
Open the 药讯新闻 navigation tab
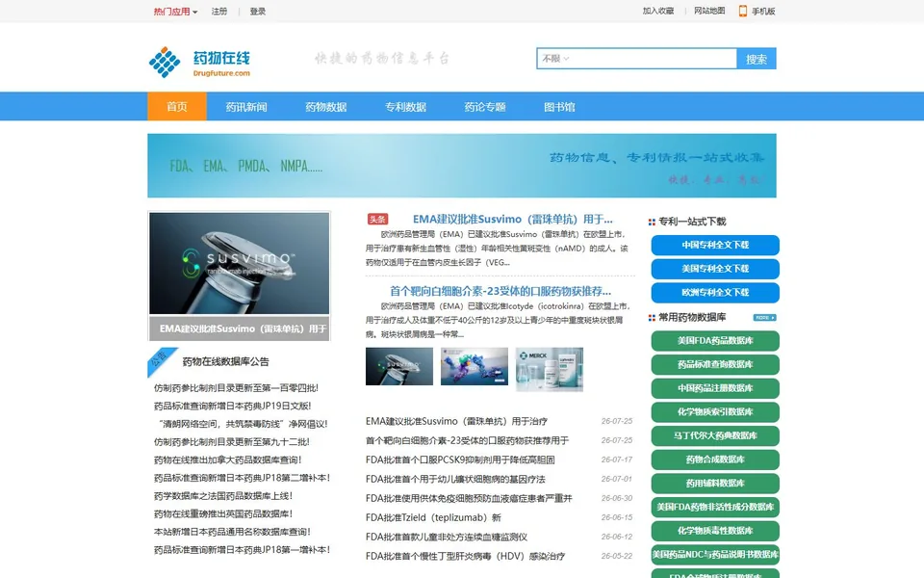(246, 107)
